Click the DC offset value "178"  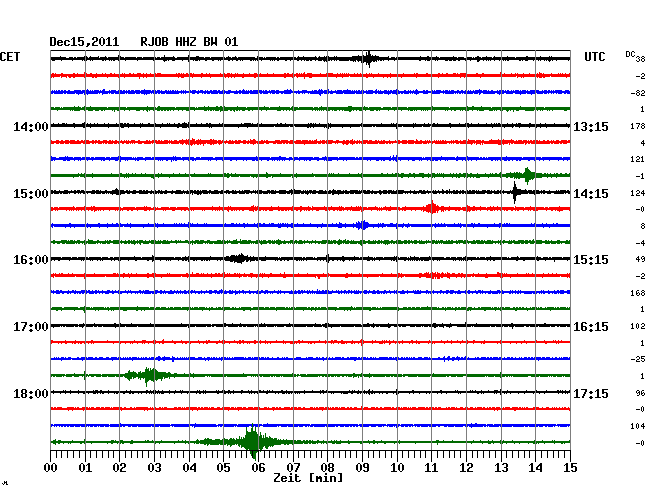(x=638, y=126)
